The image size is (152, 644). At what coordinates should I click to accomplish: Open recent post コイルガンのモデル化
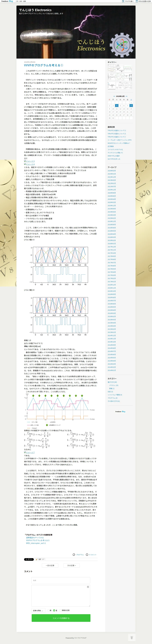pos(115,149)
